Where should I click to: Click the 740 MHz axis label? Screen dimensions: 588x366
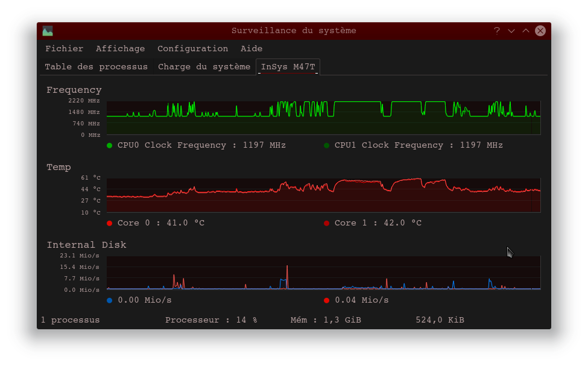tap(86, 124)
